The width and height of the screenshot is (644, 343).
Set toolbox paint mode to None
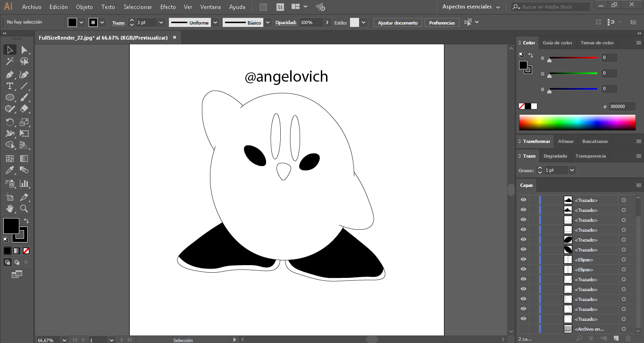[26, 251]
